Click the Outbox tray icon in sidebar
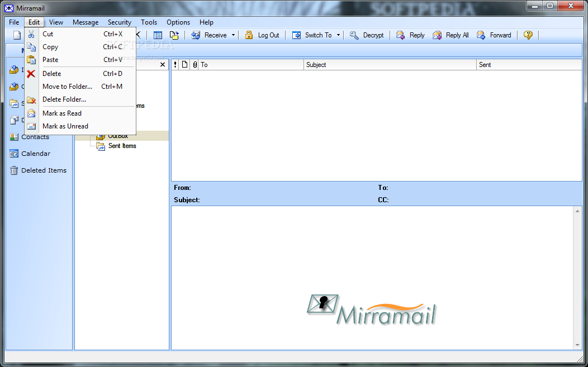This screenshot has width=588, height=367. tap(14, 87)
